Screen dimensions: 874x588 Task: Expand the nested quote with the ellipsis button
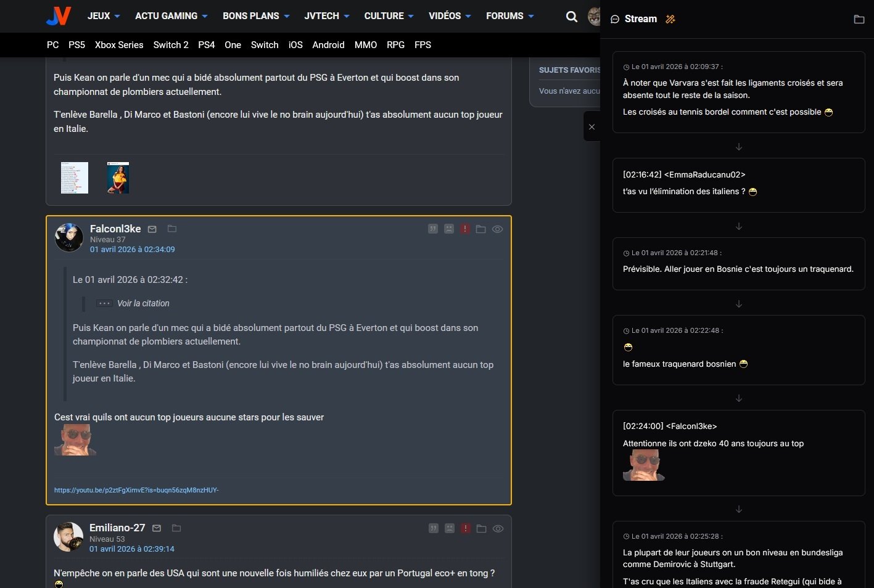point(104,303)
